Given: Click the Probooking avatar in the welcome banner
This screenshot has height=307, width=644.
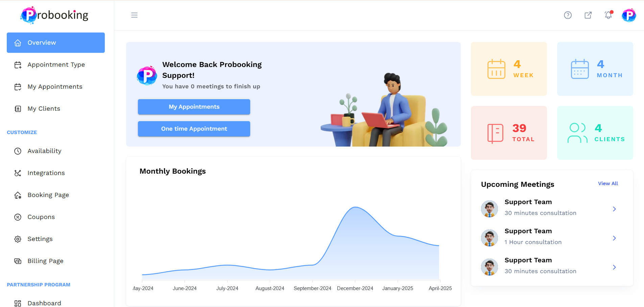Looking at the screenshot, I should tap(147, 75).
